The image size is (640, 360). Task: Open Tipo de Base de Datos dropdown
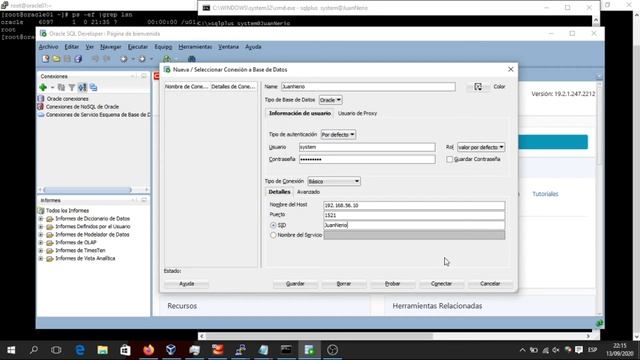pyautogui.click(x=331, y=100)
